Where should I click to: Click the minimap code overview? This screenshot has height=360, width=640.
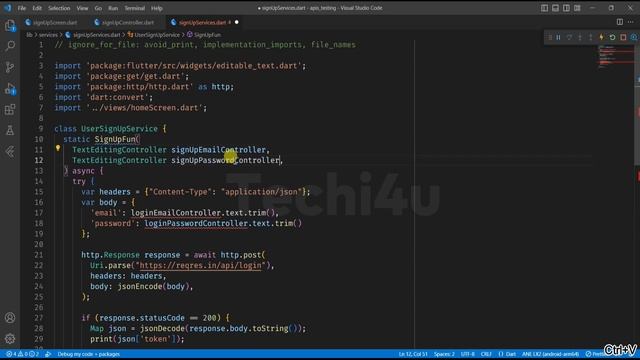click(616, 56)
